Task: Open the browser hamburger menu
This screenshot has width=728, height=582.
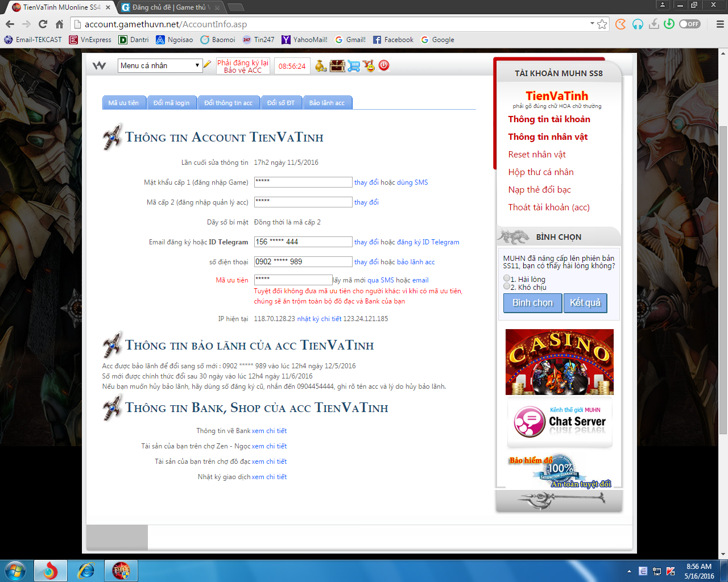Action: point(719,24)
